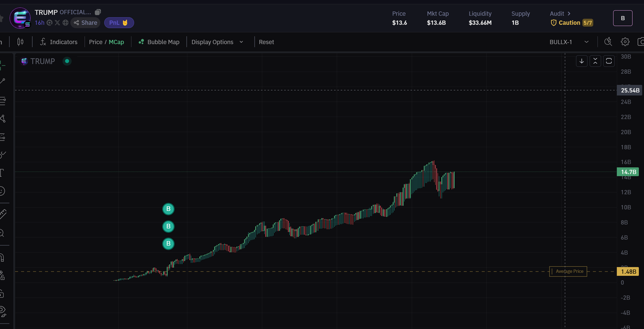Open the Indicators fx menu
644x329 pixels.
click(x=58, y=42)
